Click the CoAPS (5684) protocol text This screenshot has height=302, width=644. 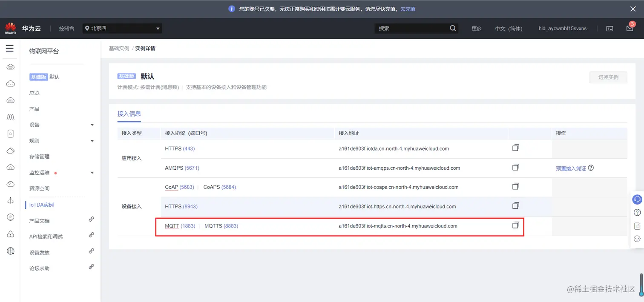[219, 187]
